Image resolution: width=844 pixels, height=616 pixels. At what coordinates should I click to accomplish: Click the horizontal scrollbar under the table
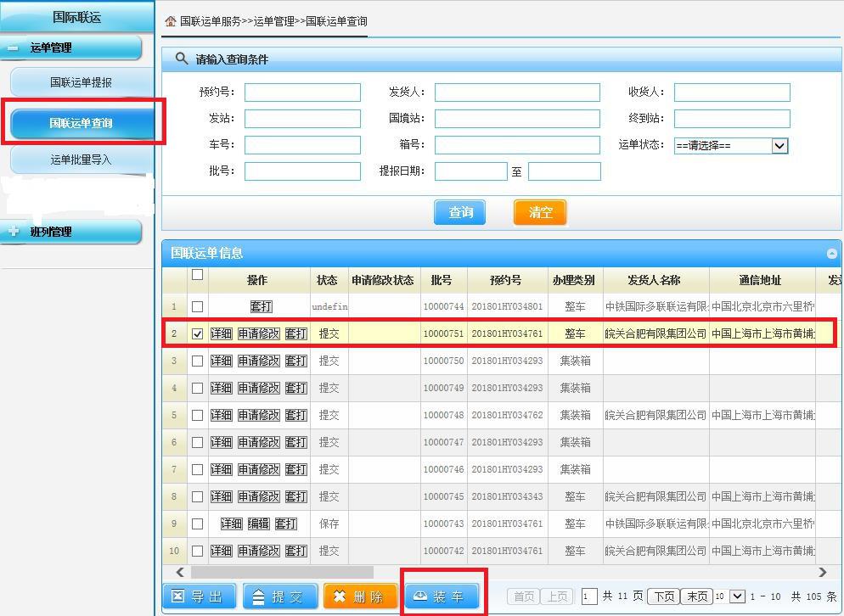pos(282,573)
